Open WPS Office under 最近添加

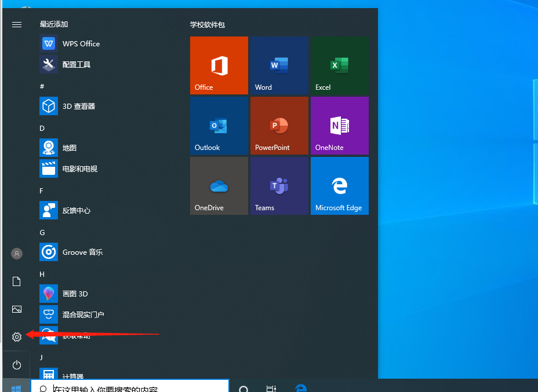(81, 43)
